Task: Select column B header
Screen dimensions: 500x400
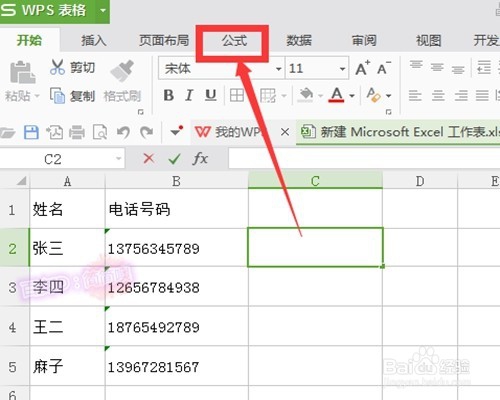Action: tap(176, 181)
